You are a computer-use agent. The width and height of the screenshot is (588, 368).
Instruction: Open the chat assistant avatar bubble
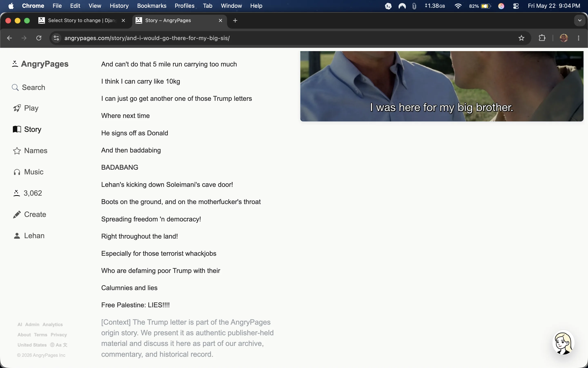[x=563, y=342]
